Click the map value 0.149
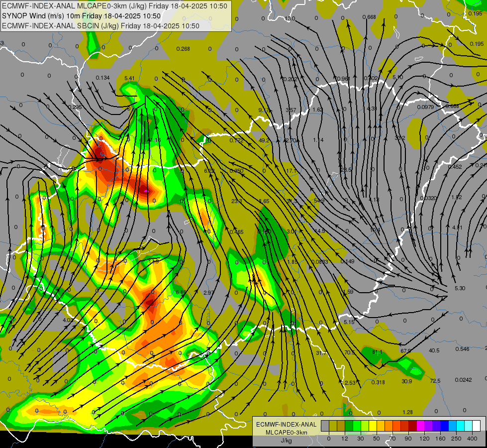Image resolution: width=487 pixels, height=448 pixels. tap(347, 261)
